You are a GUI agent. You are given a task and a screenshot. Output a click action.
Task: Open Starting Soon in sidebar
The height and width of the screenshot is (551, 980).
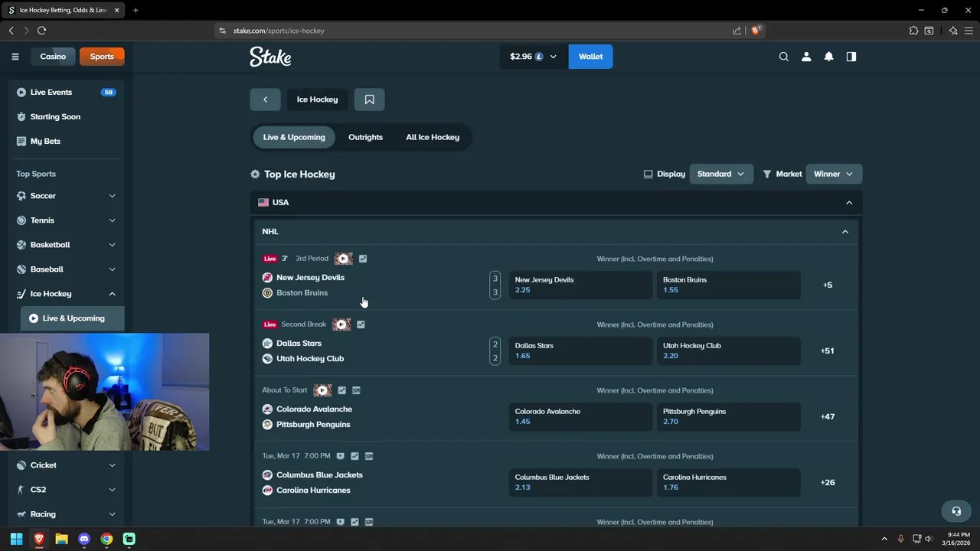67,117
